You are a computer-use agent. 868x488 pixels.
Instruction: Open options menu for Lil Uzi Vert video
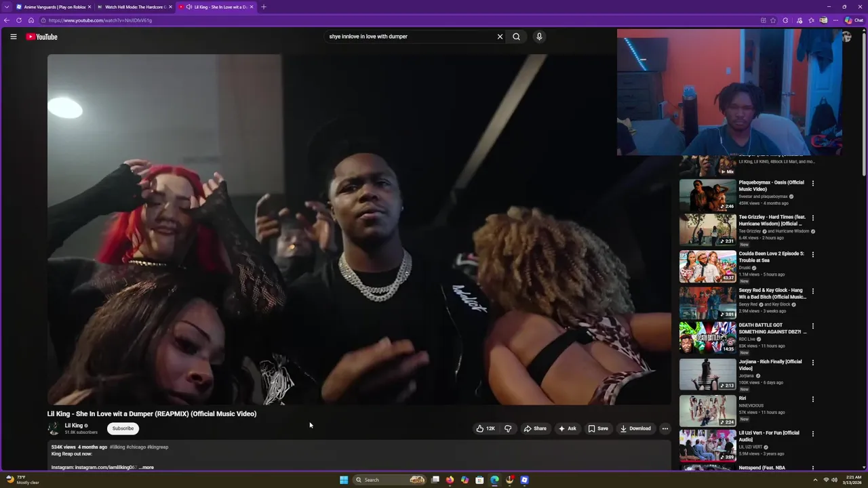click(813, 434)
